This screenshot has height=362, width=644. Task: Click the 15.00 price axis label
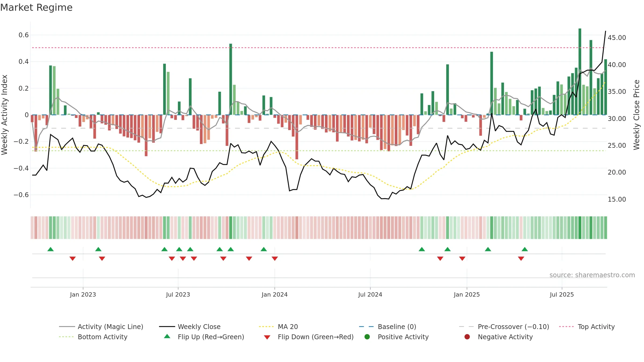point(617,199)
